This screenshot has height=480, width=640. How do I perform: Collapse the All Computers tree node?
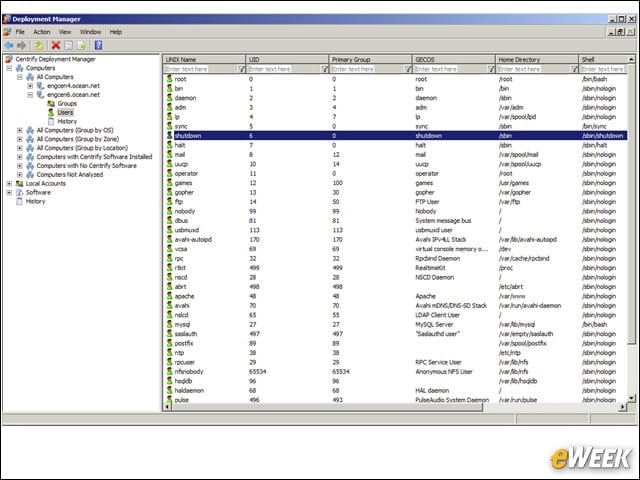click(20, 77)
